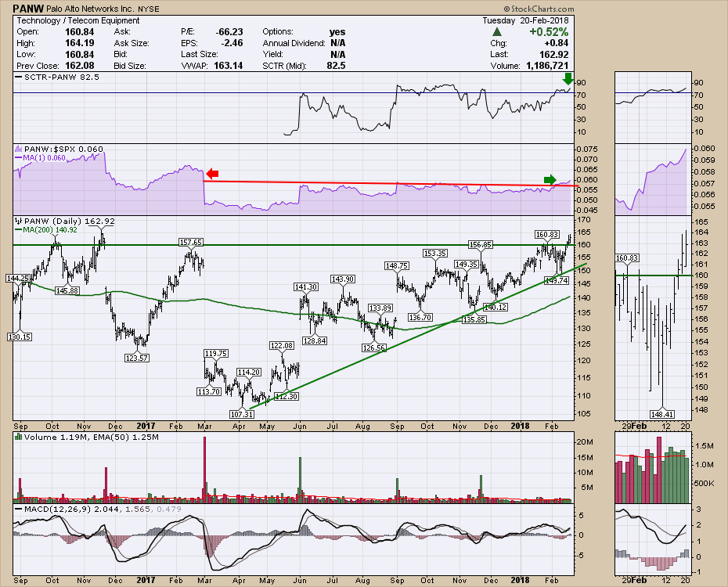Screen dimensions: 728x587
Task: Click the SCTR (Mid) value 82.5
Action: 336,66
